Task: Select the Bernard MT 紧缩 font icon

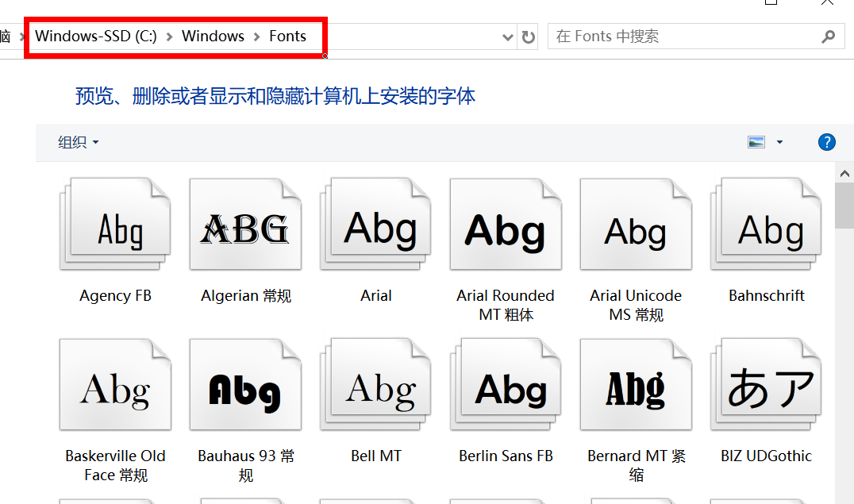Action: pos(637,384)
